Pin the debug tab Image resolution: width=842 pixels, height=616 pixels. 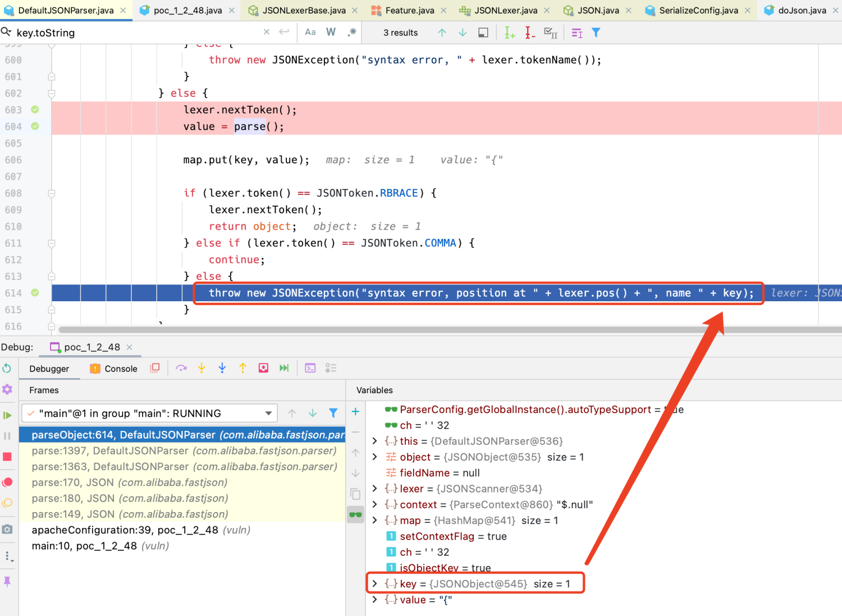pyautogui.click(x=7, y=581)
